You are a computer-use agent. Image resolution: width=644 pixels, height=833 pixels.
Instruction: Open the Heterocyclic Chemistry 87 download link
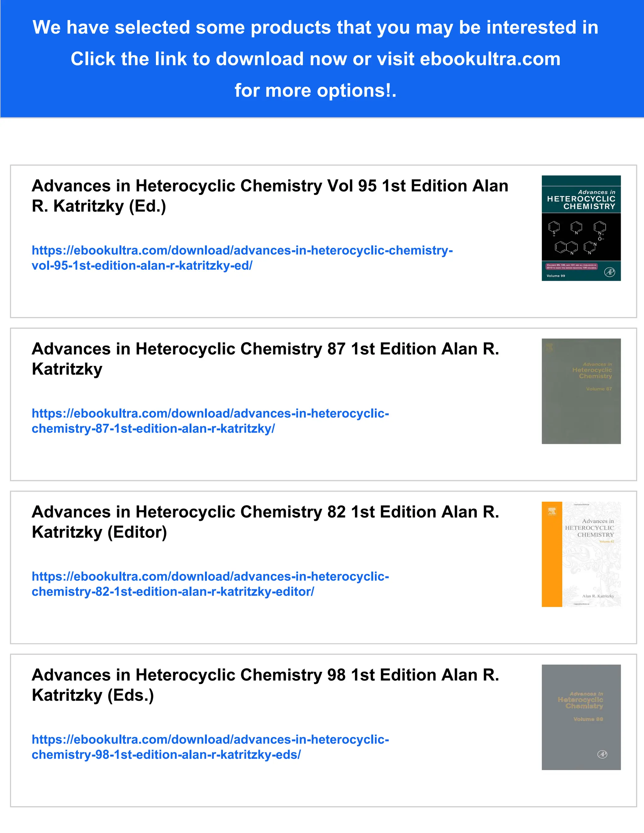210,421
